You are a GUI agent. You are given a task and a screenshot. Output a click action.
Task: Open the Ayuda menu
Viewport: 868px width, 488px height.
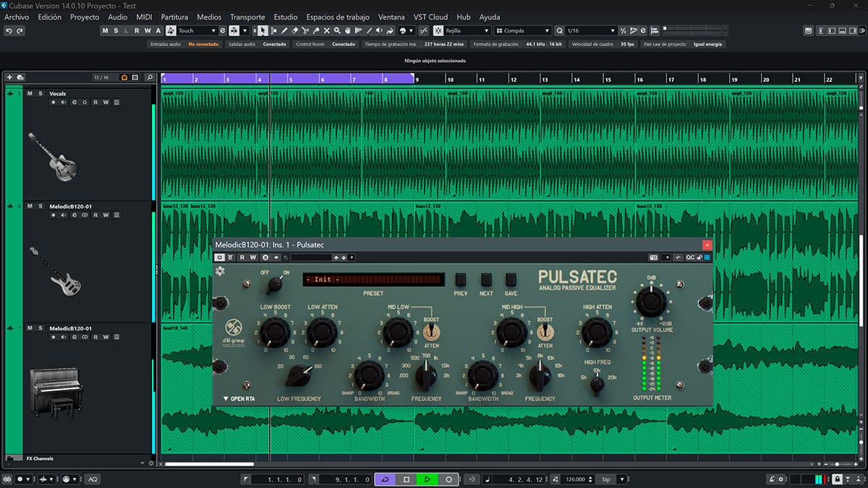point(490,17)
